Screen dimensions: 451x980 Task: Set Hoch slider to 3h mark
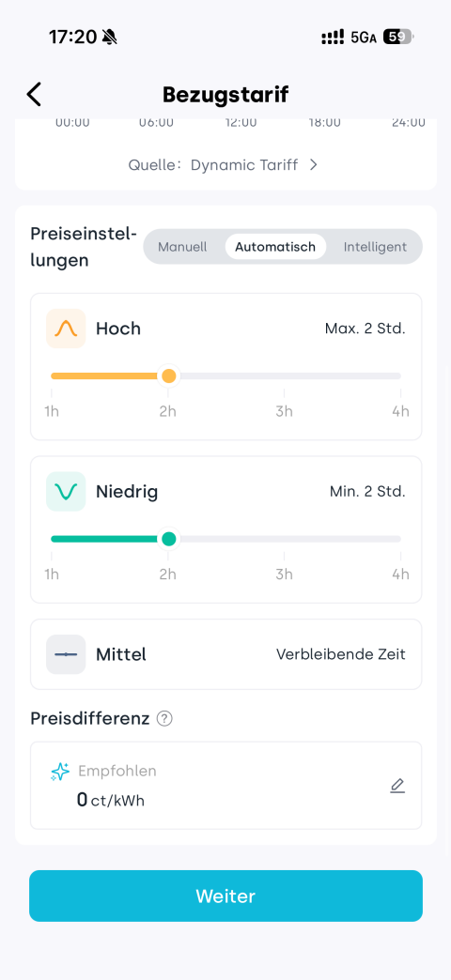pos(284,376)
